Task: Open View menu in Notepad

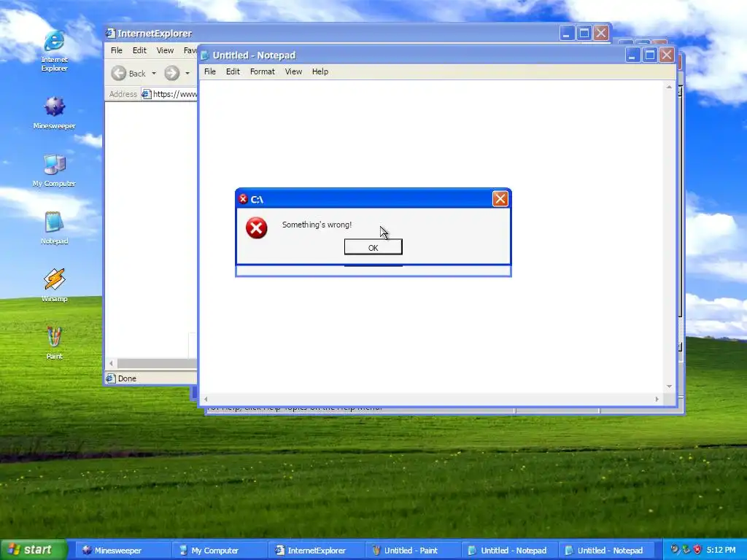Action: (x=293, y=71)
